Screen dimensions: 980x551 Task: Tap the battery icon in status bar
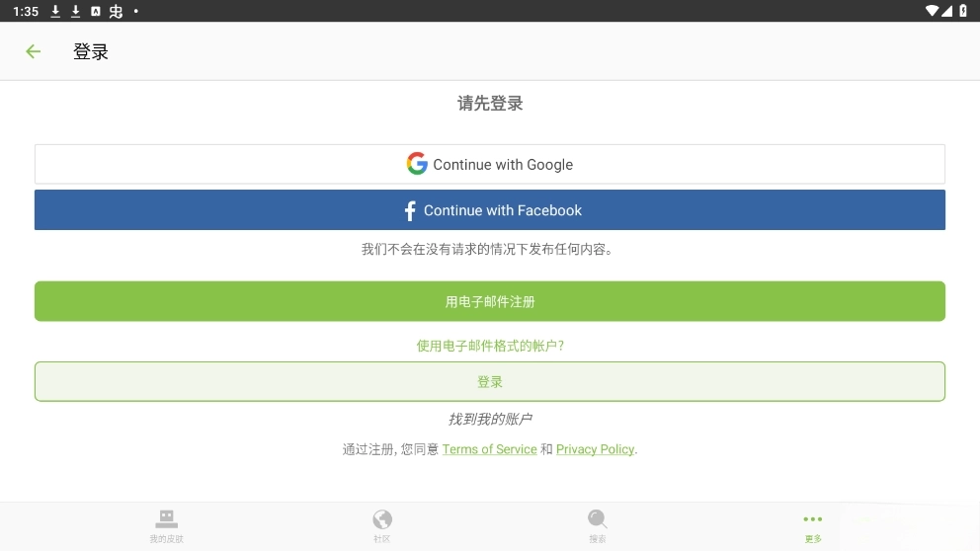click(963, 11)
